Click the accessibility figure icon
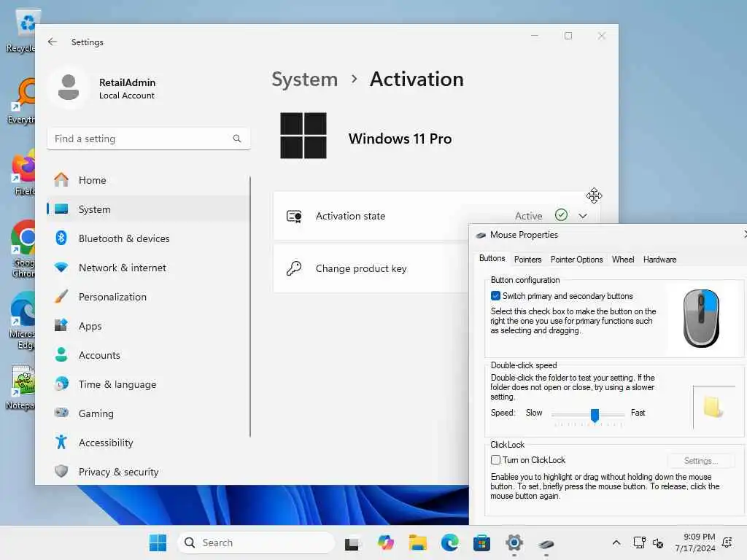This screenshot has height=560, width=747. point(61,443)
